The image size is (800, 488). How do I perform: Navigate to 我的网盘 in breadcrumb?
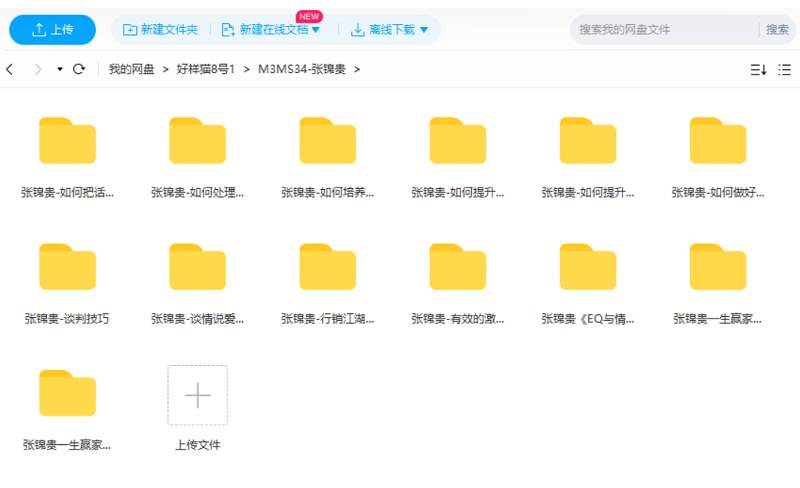pos(131,69)
